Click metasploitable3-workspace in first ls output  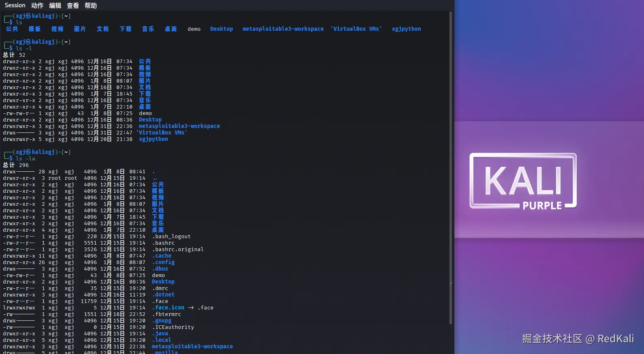pyautogui.click(x=283, y=29)
